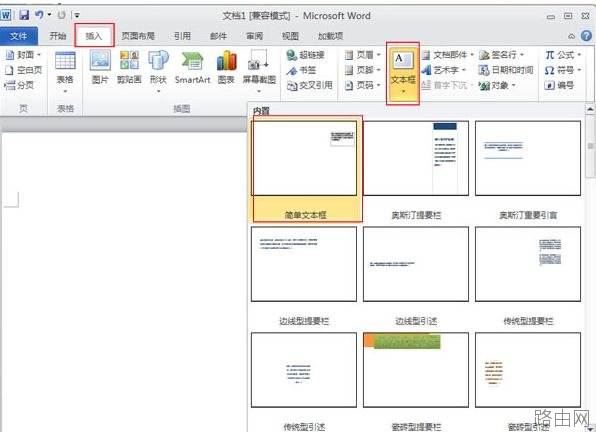
Task: Open the 邮件 ribbon tab
Action: click(x=218, y=36)
